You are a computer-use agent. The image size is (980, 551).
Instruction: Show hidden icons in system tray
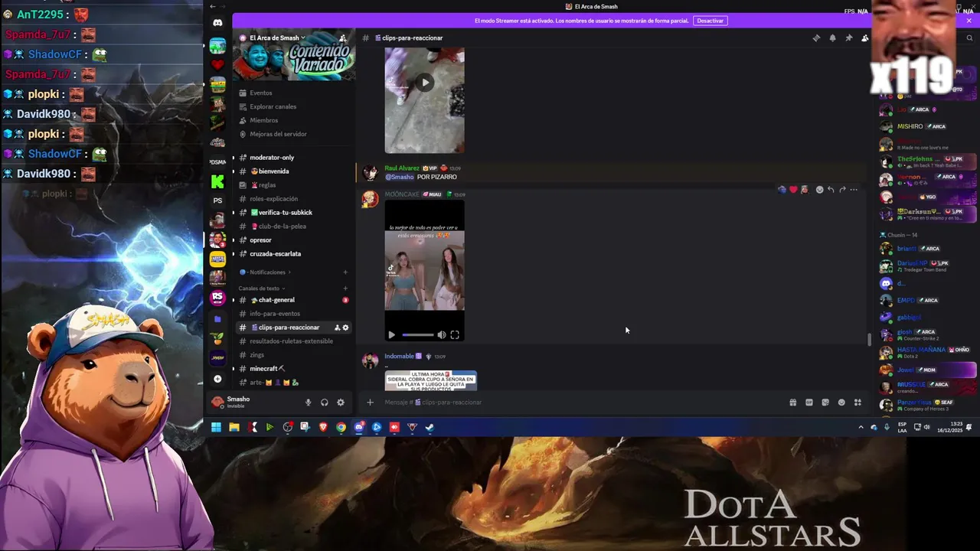(861, 427)
